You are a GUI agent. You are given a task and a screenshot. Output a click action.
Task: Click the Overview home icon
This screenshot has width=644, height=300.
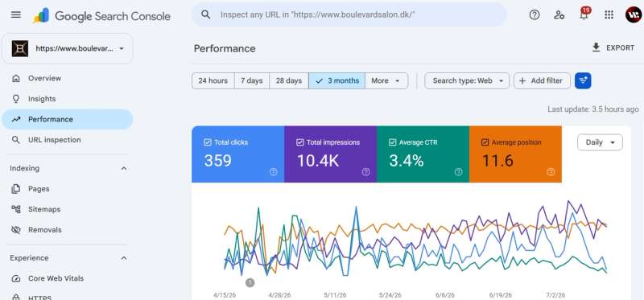[16, 78]
